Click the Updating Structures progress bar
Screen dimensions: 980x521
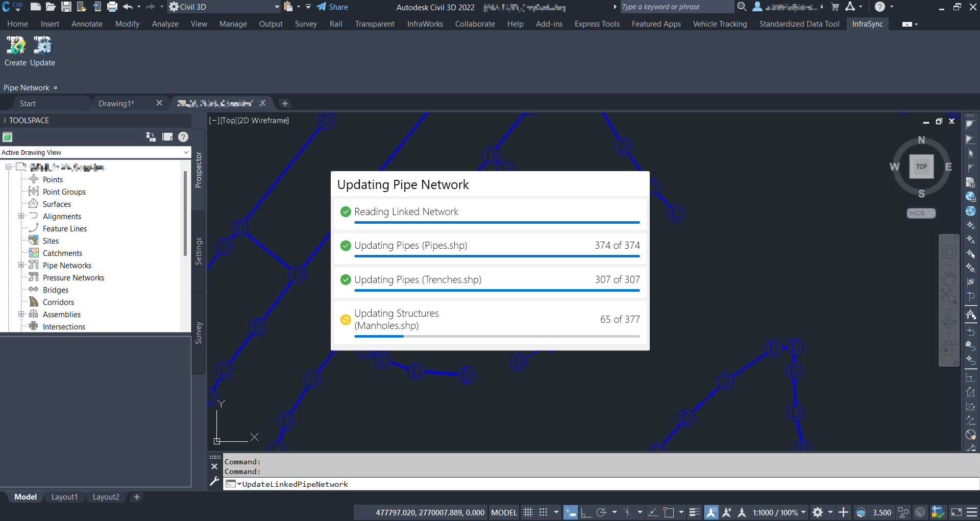tap(497, 336)
